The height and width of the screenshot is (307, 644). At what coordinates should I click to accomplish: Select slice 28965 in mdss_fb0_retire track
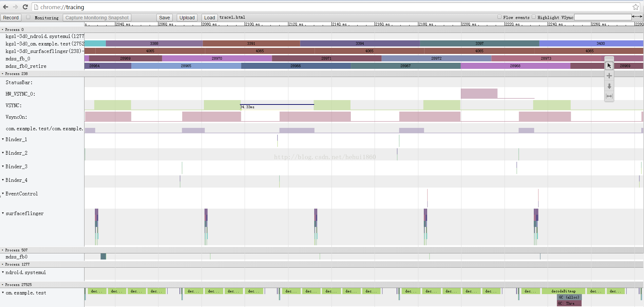(186, 66)
